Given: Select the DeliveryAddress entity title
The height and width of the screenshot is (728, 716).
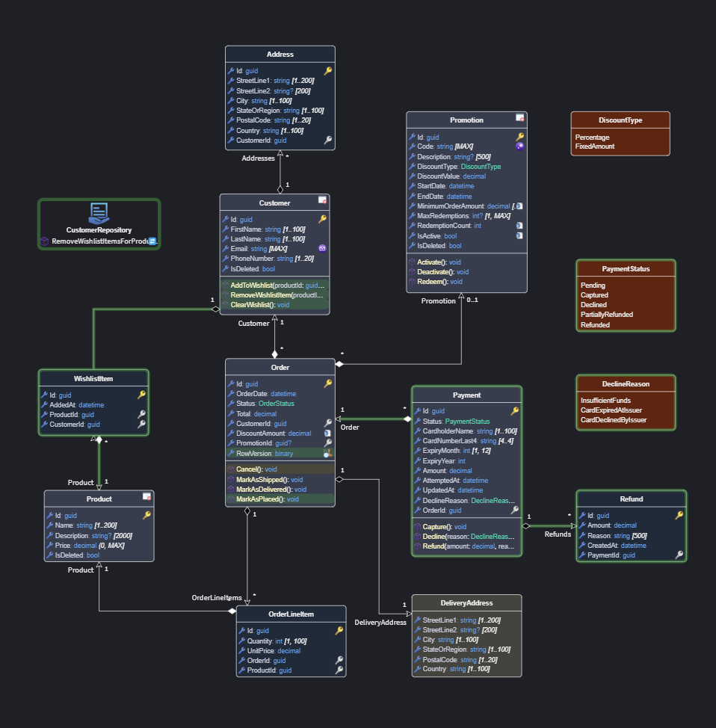Looking at the screenshot, I should coord(466,603).
